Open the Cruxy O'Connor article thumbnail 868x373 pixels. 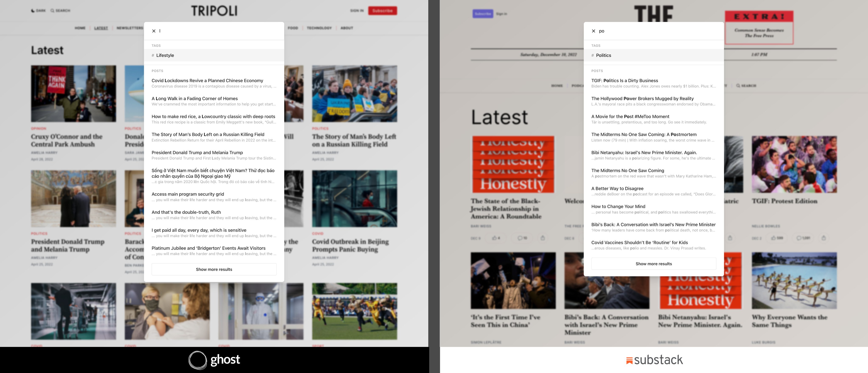[74, 94]
